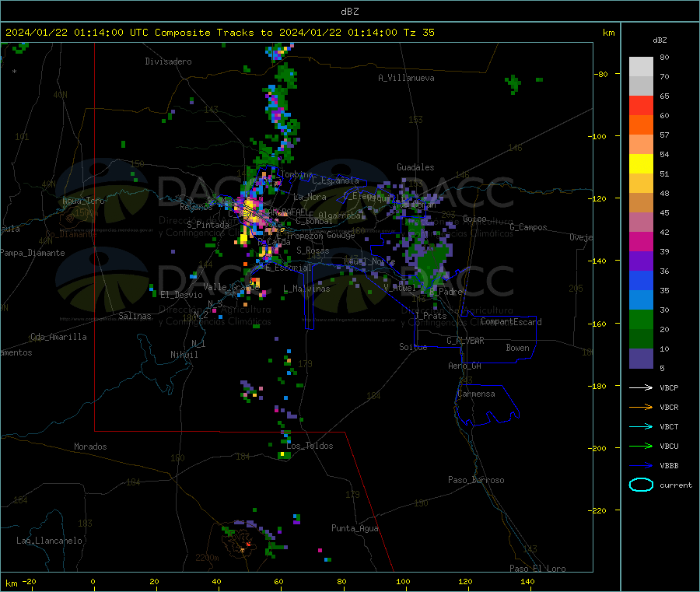The height and width of the screenshot is (592, 700).
Task: Select the magenta 39 dBZ color swatch
Action: (641, 241)
